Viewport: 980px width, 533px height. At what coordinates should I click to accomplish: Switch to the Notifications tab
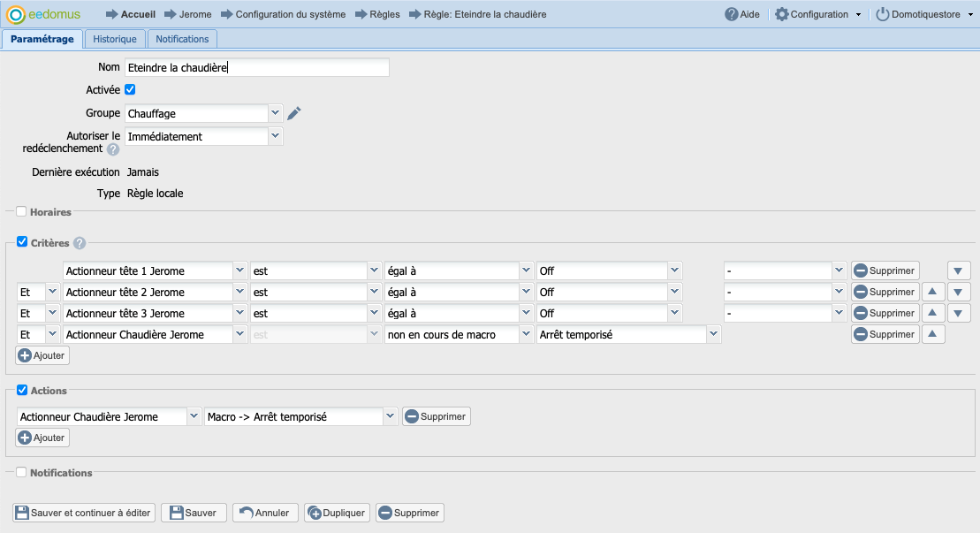point(182,39)
